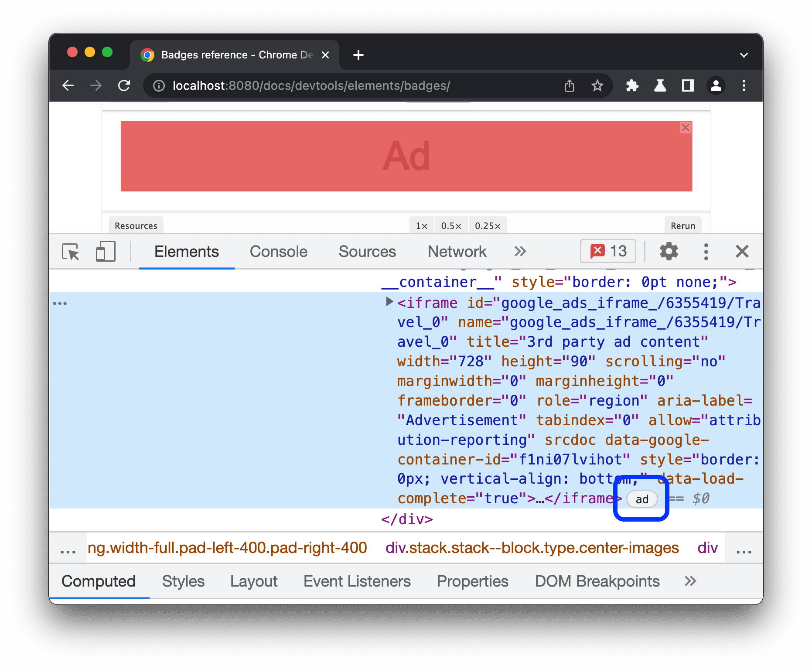
Task: Toggle the device toolbar icon
Action: tap(105, 252)
